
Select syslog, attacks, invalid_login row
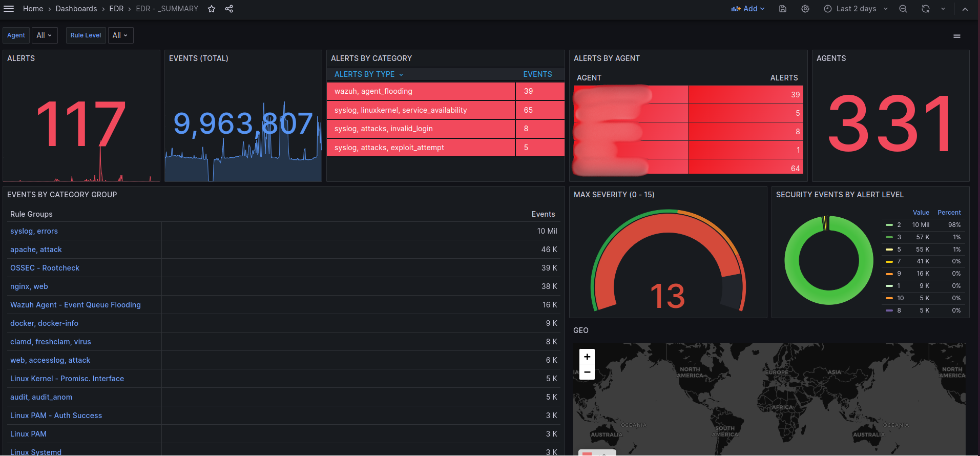tap(446, 129)
